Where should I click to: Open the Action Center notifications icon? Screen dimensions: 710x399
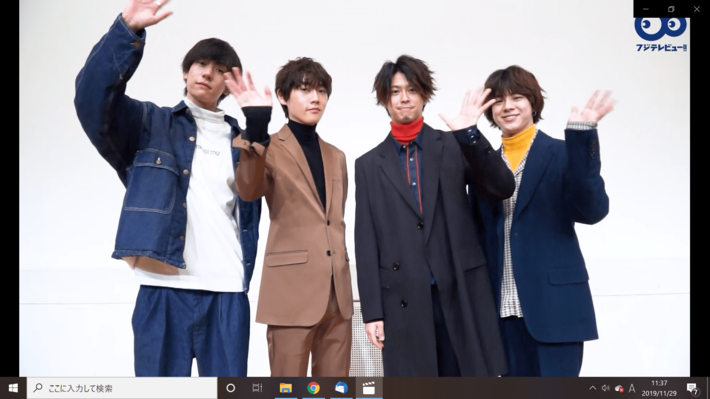point(691,388)
